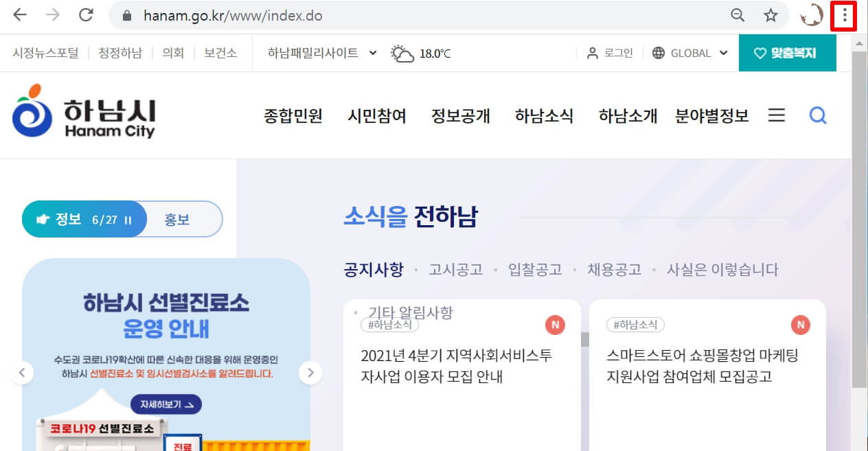Open the 하남소개 menu

pos(628,116)
